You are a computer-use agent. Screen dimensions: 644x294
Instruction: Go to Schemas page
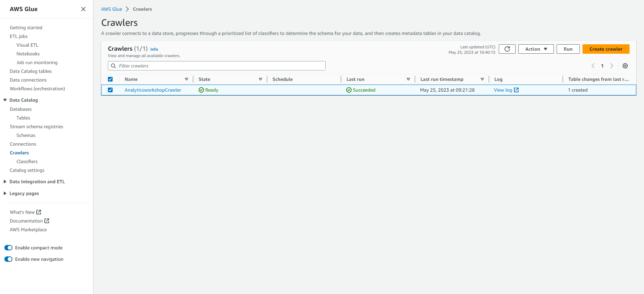[x=26, y=135]
